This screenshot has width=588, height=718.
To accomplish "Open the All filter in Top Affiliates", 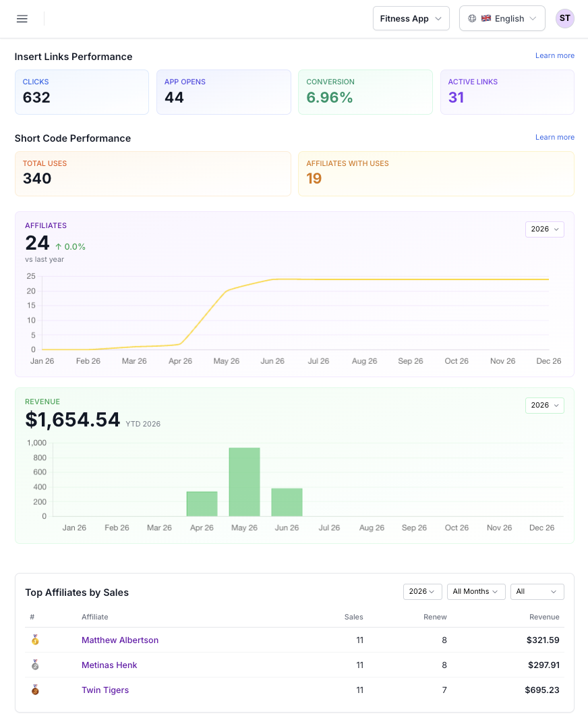I will [x=537, y=592].
